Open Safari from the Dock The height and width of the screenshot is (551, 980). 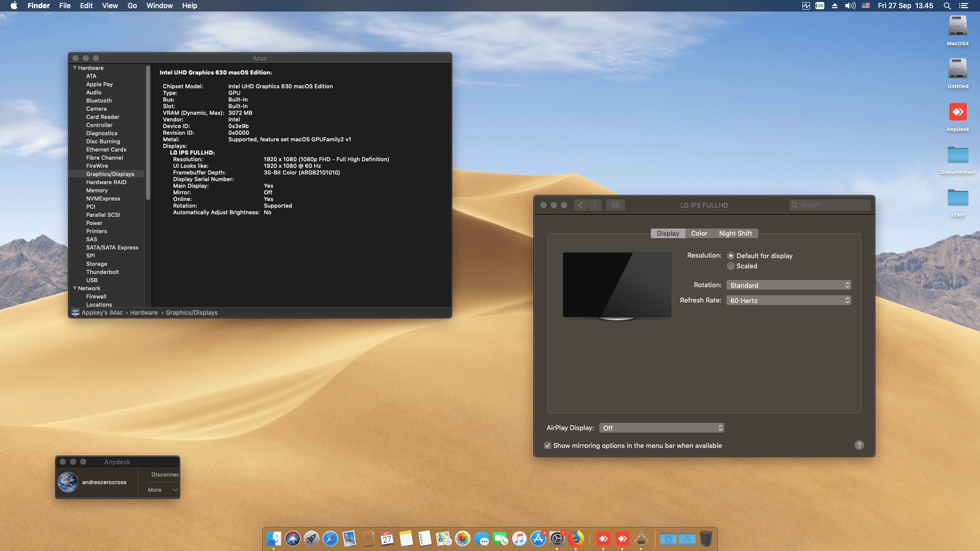tap(330, 538)
